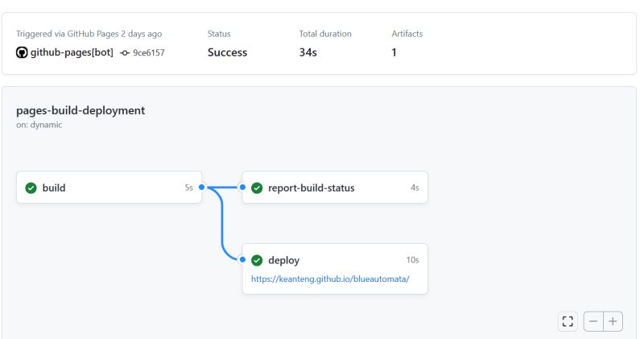
Task: Click the green success check on build job
Action: click(x=31, y=188)
